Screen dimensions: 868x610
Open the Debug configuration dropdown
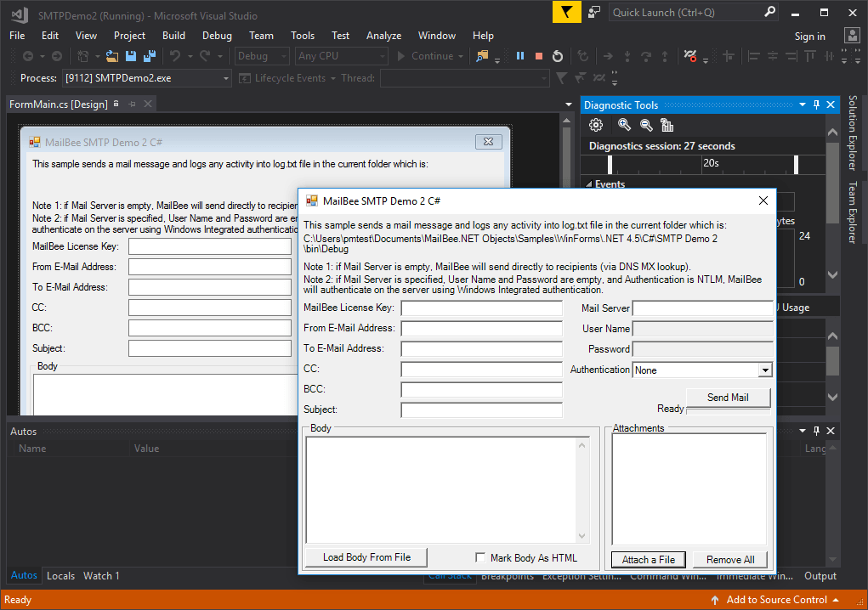pos(263,56)
